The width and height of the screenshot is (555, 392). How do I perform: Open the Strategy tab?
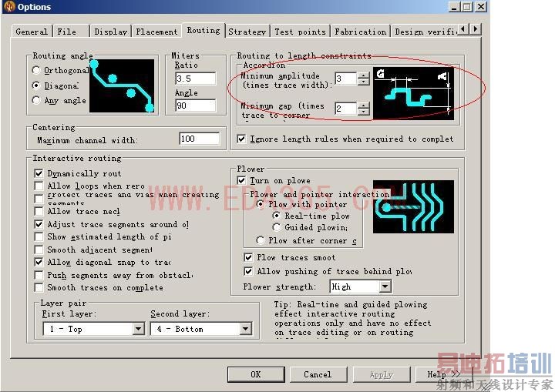coord(247,32)
